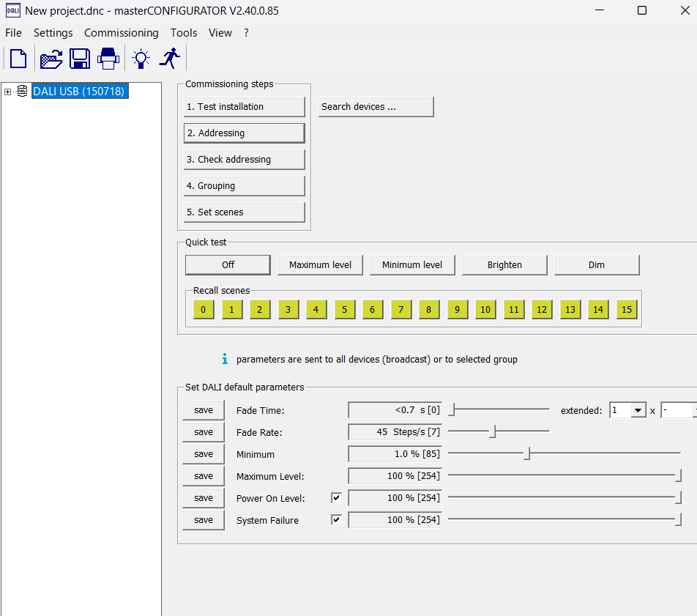Recall scene 3
697x616 pixels.
[x=288, y=310]
